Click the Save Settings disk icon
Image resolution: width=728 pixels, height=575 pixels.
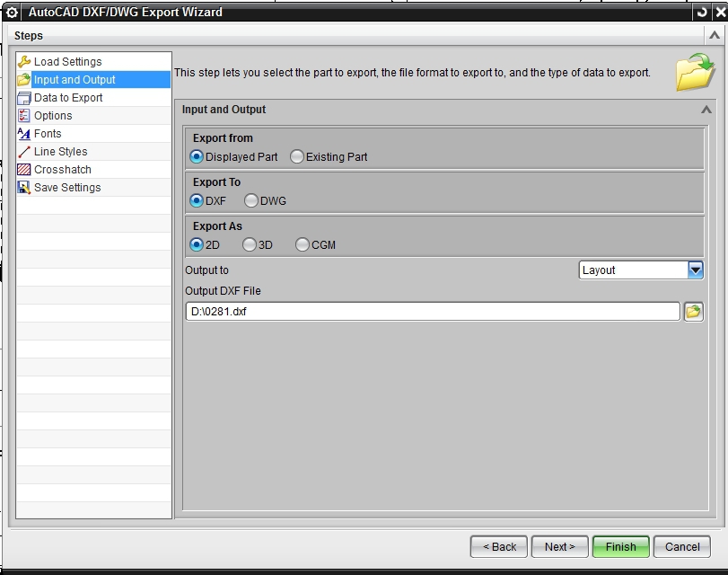tap(23, 188)
